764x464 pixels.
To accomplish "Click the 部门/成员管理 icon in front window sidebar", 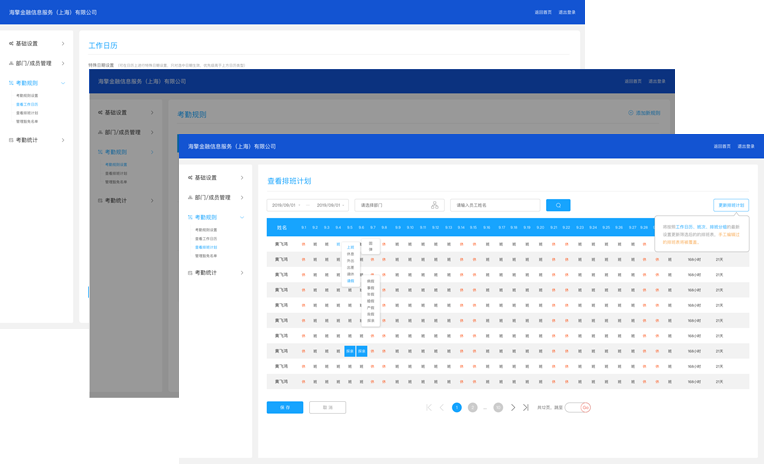I will click(190, 197).
